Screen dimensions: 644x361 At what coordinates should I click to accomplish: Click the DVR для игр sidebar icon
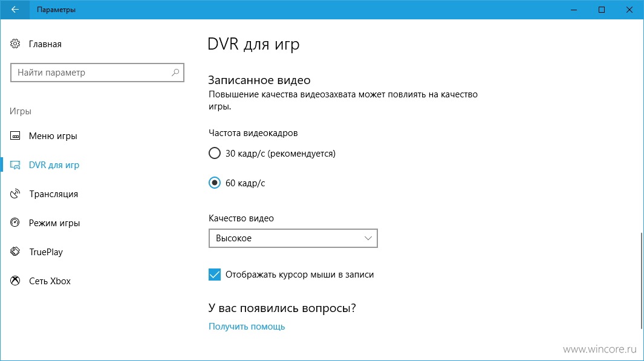[15, 165]
